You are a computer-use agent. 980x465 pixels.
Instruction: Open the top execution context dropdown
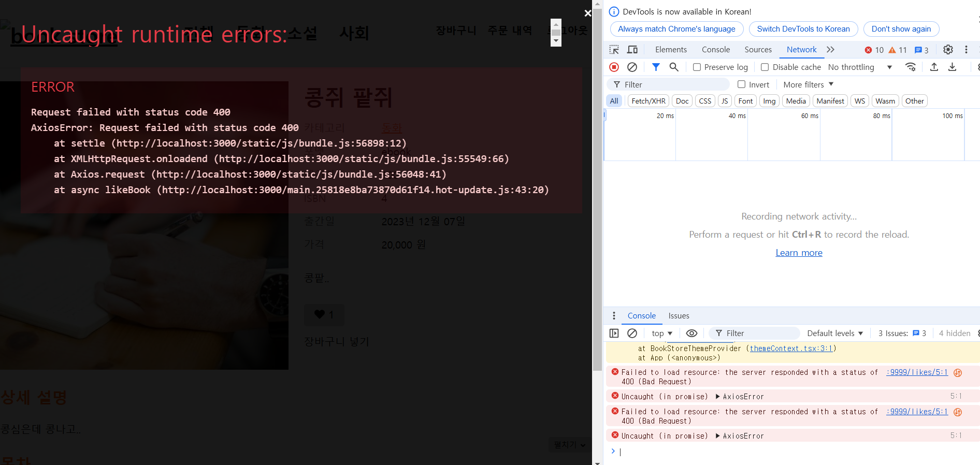[662, 333]
